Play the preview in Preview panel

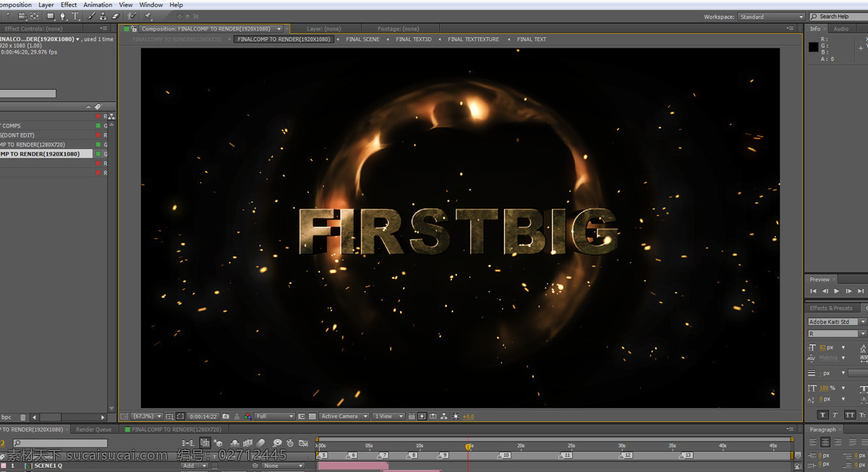click(x=837, y=291)
